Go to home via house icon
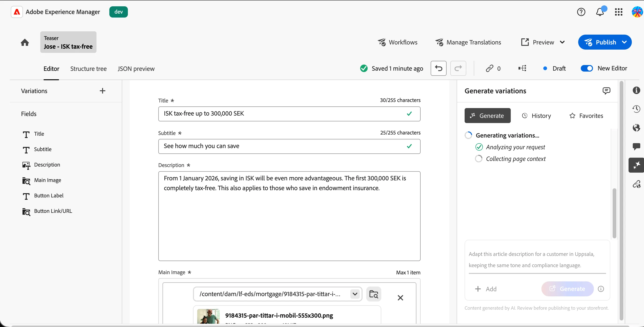Screen dimensions: 644x327 (x=25, y=42)
